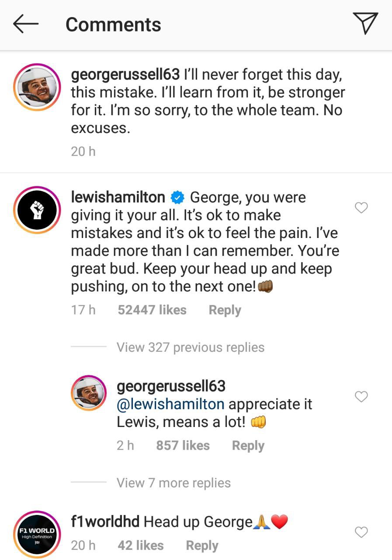Viewport: 392px width, 560px height.
Task: Open the share paper-plane icon
Action: pyautogui.click(x=364, y=23)
